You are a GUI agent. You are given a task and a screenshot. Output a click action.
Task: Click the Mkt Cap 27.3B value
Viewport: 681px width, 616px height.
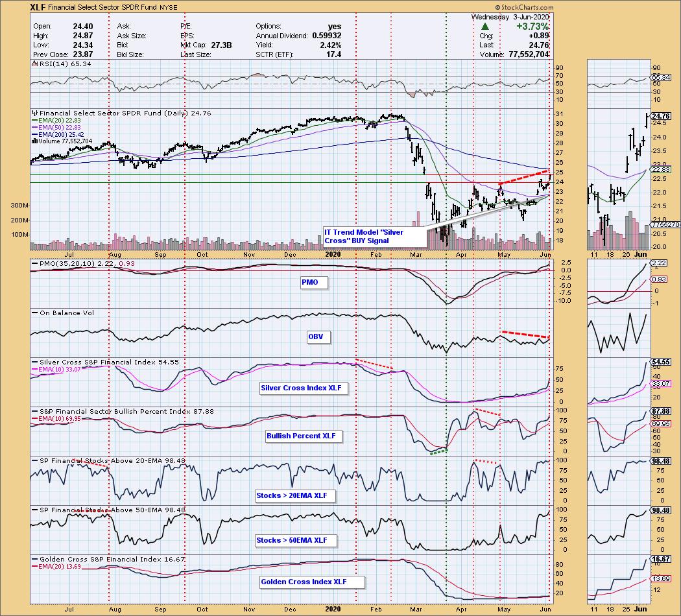(222, 45)
